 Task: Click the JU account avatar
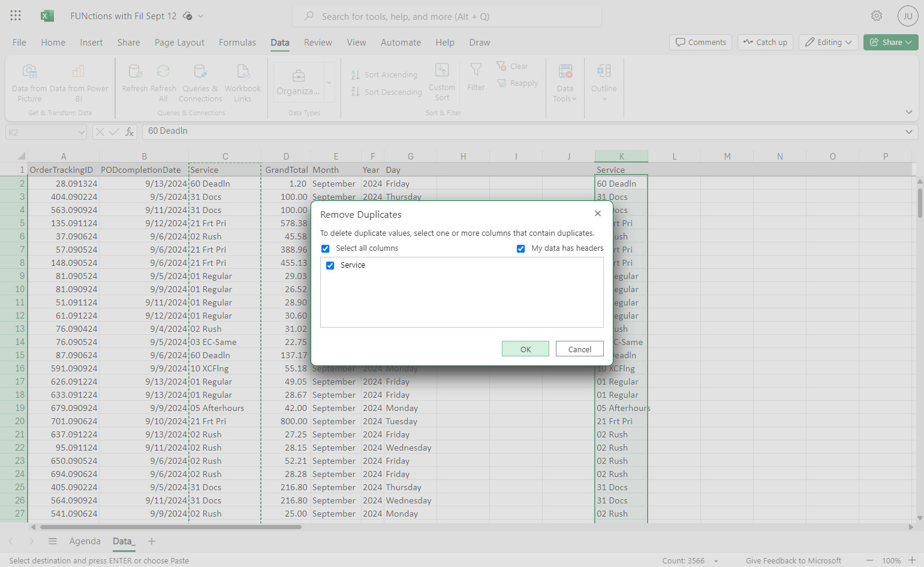click(908, 16)
